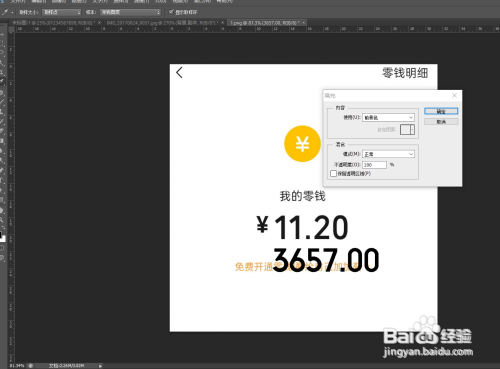Viewport: 500px width, 369px height.
Task: Expand status bar document info arrow
Action: tap(100, 366)
